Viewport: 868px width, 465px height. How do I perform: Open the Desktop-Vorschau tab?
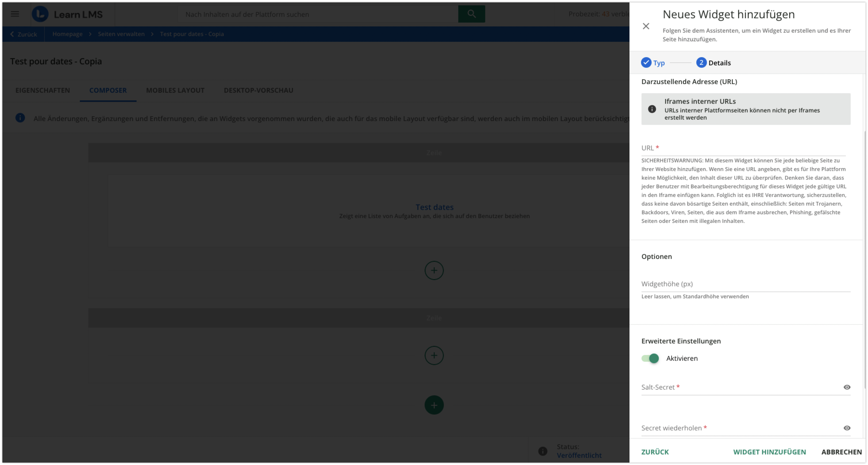pos(258,90)
